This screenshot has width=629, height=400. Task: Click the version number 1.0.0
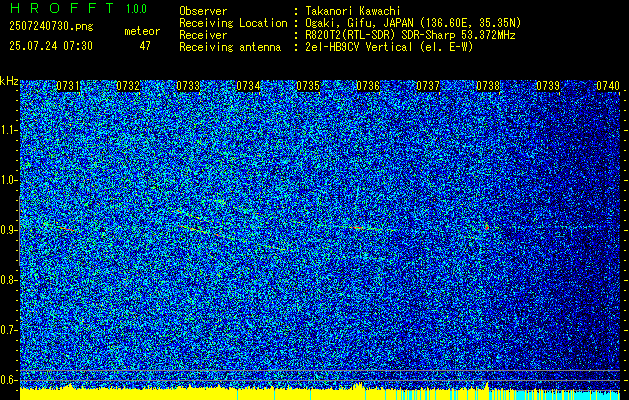(136, 9)
